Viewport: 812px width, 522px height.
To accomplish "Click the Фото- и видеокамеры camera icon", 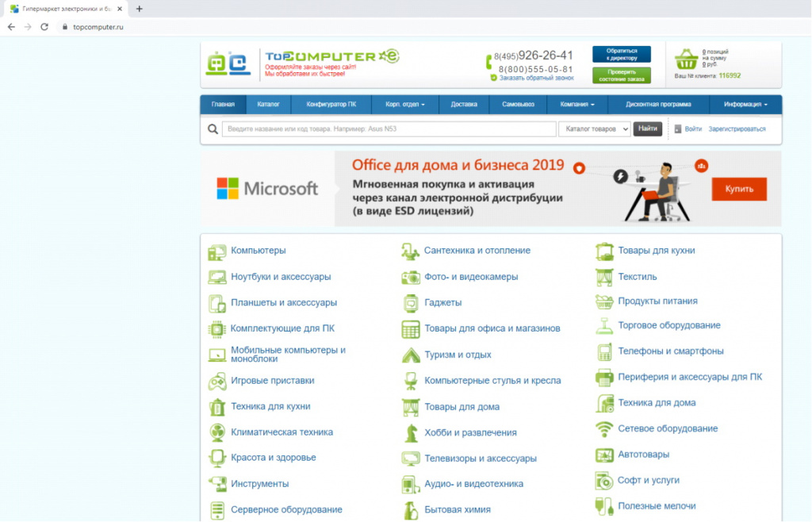I will [x=410, y=278].
